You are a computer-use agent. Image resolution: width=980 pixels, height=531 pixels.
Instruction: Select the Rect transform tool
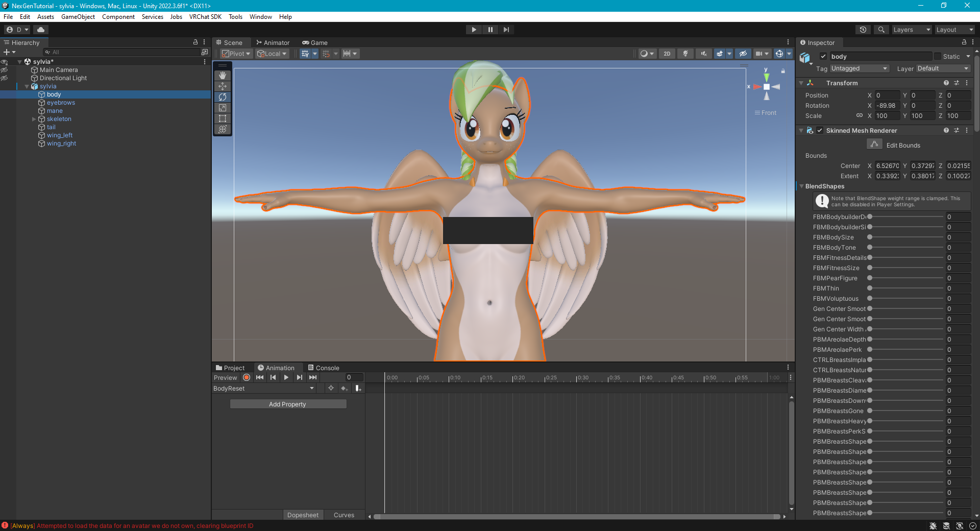click(222, 118)
